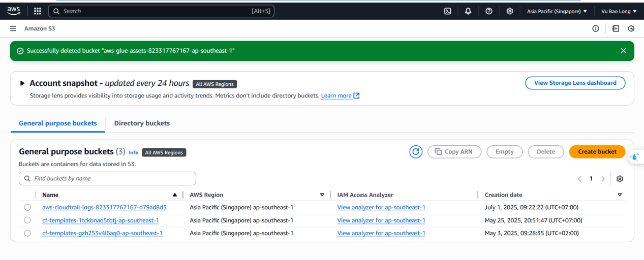
Task: Select cf-templates-1tckbnao5tbtj bucket radio button
Action: coord(27,220)
